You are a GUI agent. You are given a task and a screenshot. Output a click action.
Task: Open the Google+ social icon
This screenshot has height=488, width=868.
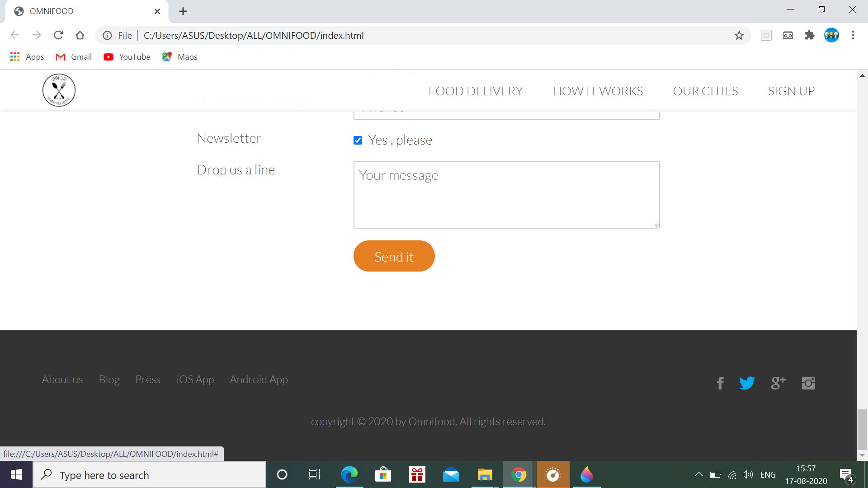(778, 383)
